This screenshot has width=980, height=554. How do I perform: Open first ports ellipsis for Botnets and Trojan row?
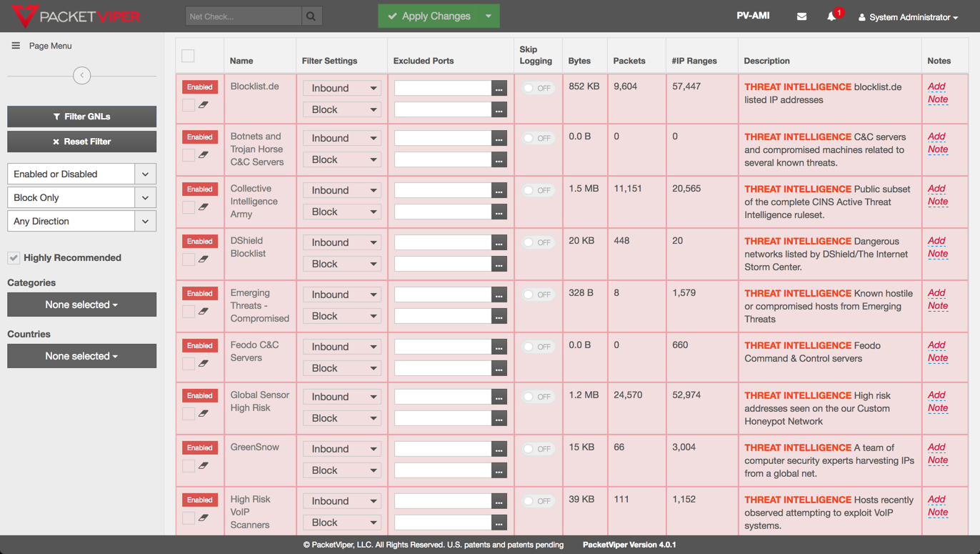coord(499,138)
